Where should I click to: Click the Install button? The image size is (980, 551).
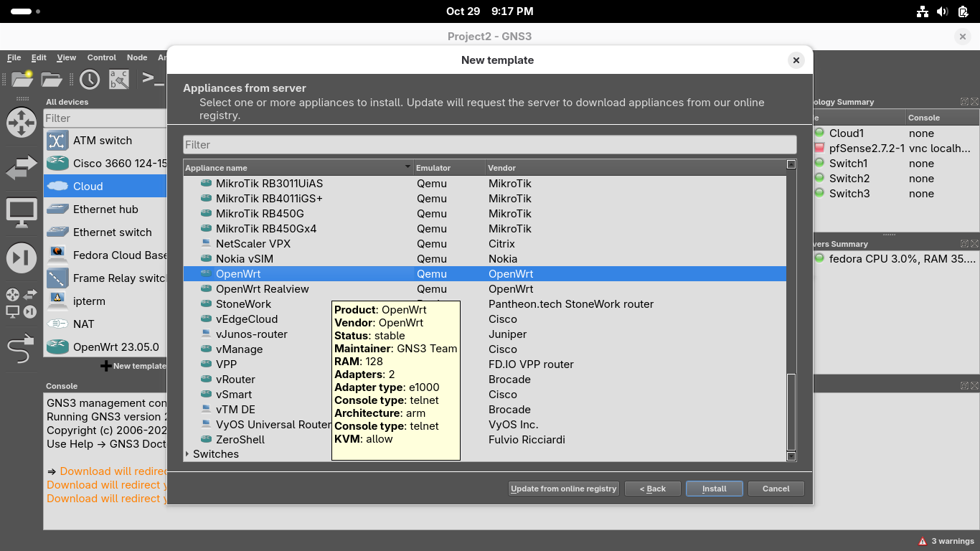[x=714, y=489]
